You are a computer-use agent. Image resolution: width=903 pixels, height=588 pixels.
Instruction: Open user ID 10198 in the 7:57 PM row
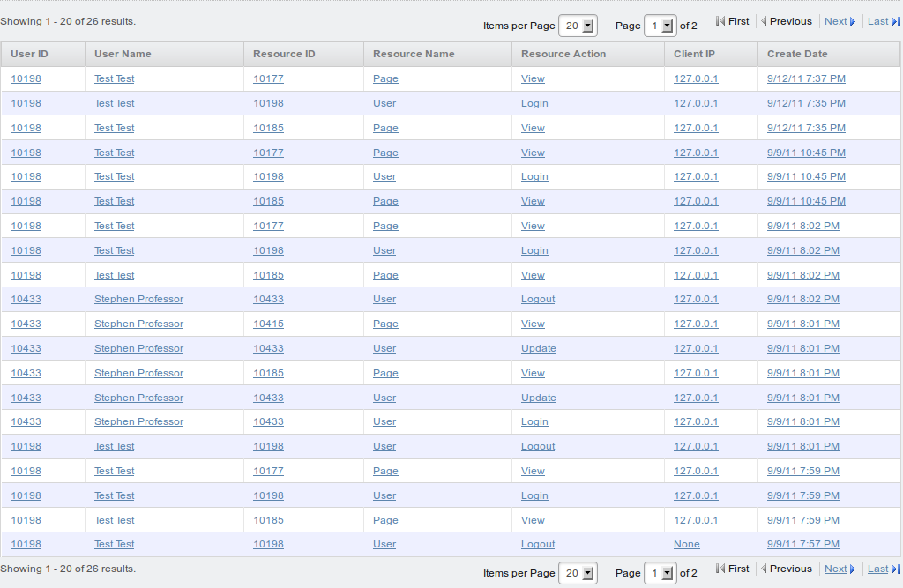[x=26, y=545]
